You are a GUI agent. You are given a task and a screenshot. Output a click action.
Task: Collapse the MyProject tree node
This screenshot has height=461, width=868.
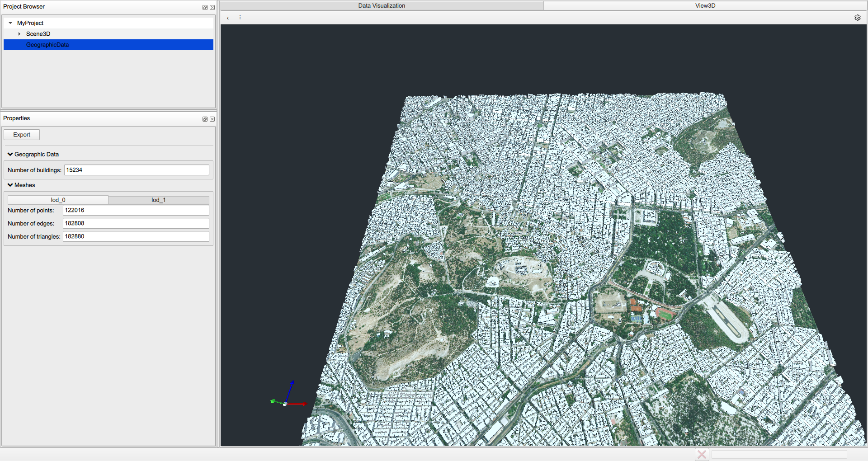click(10, 23)
